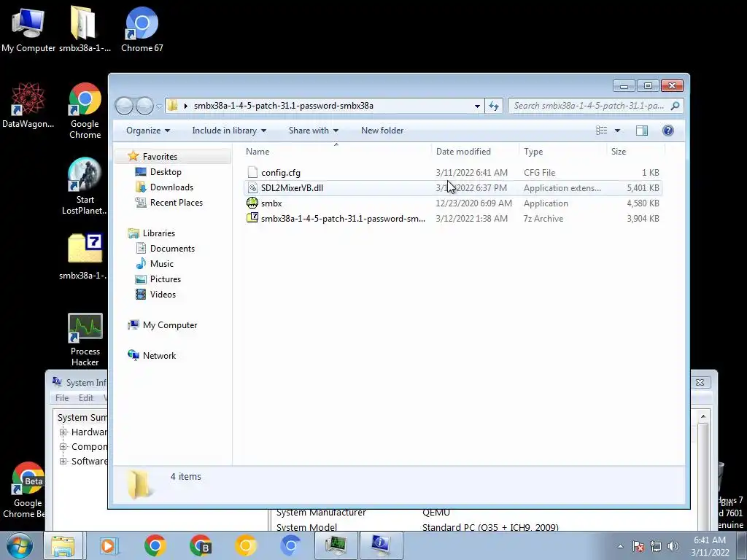Launch Start LostPlanet desktop shortcut

coord(85,186)
